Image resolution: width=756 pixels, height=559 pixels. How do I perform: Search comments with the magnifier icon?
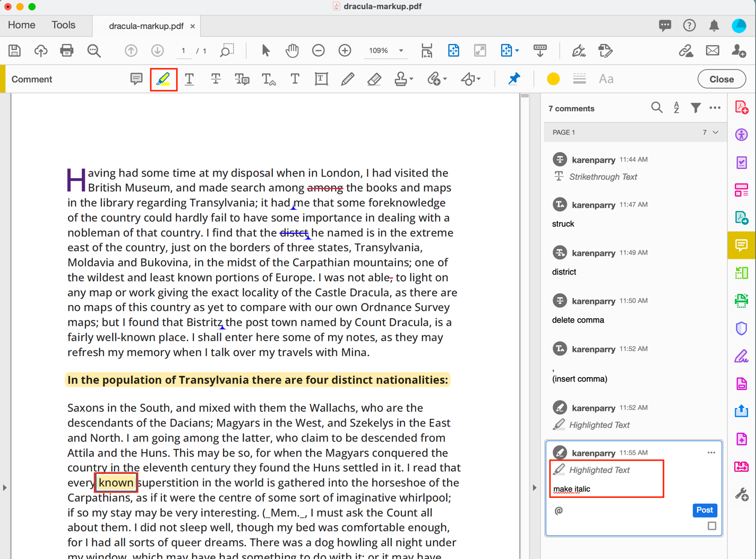pyautogui.click(x=657, y=108)
